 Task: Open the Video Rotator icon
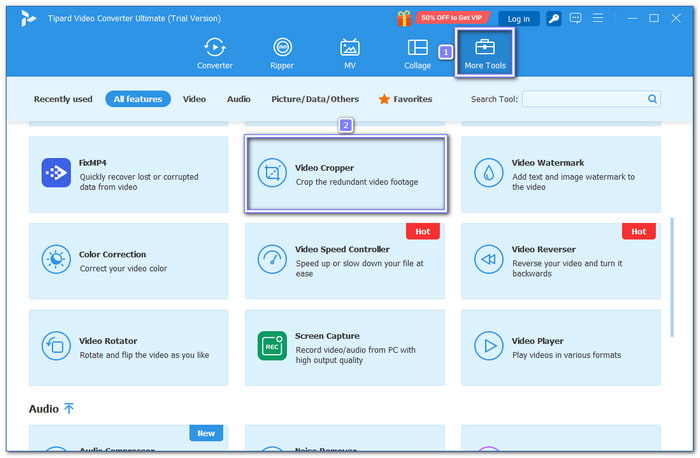coord(56,346)
